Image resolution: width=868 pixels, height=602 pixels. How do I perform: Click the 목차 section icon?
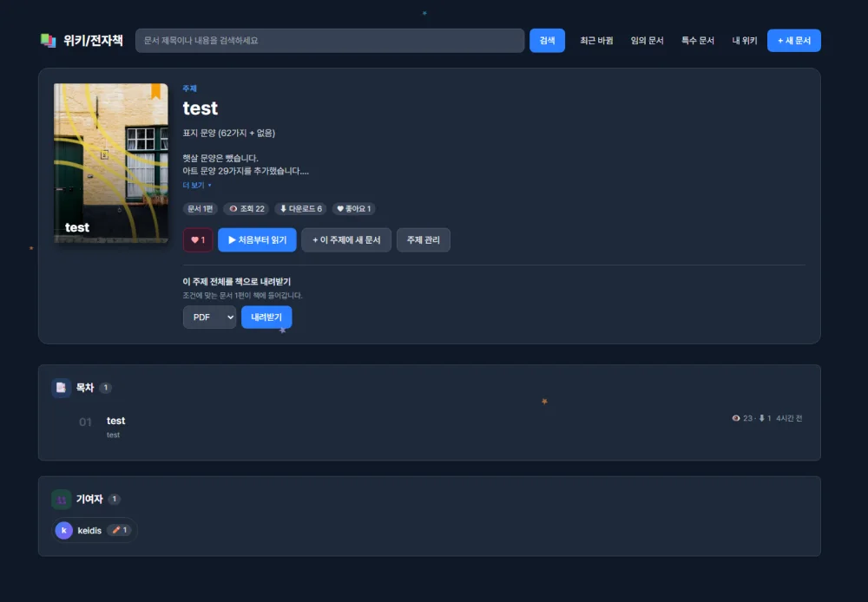pyautogui.click(x=61, y=388)
